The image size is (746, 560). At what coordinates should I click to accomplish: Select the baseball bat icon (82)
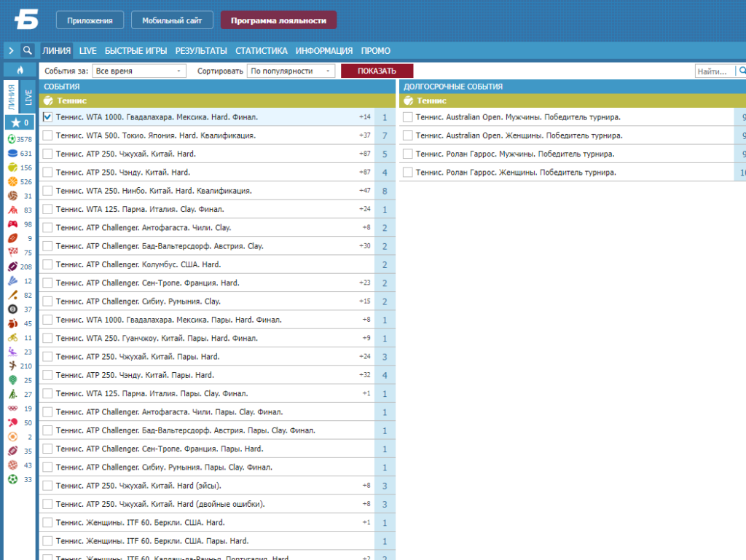12,295
